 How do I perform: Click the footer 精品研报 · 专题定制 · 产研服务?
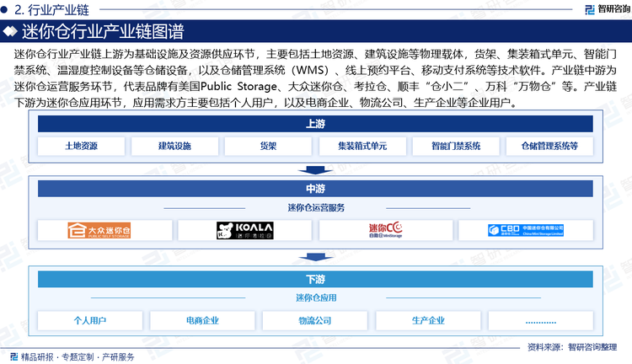78,356
